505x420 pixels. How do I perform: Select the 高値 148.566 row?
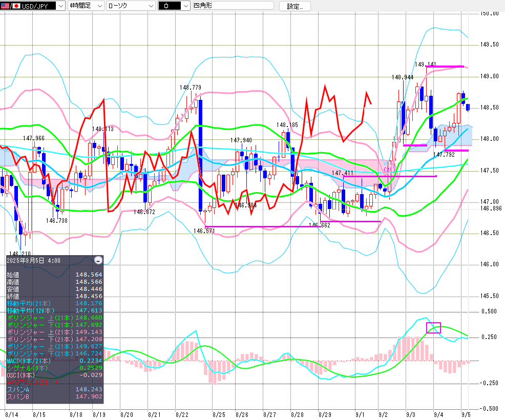(x=54, y=282)
